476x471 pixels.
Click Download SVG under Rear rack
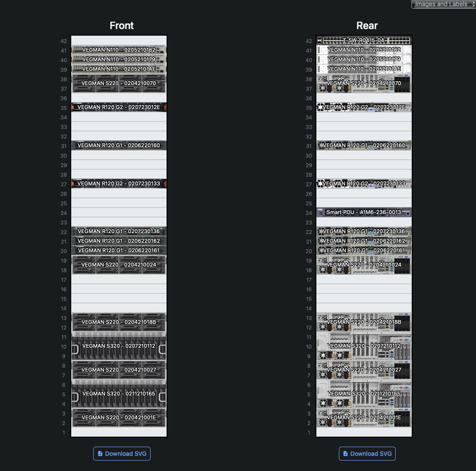tap(367, 454)
